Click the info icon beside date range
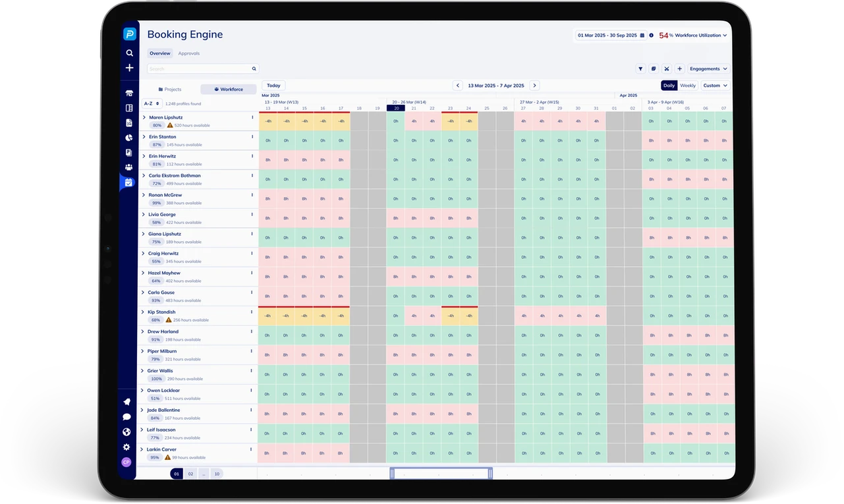This screenshot has height=504, width=844. coord(651,36)
